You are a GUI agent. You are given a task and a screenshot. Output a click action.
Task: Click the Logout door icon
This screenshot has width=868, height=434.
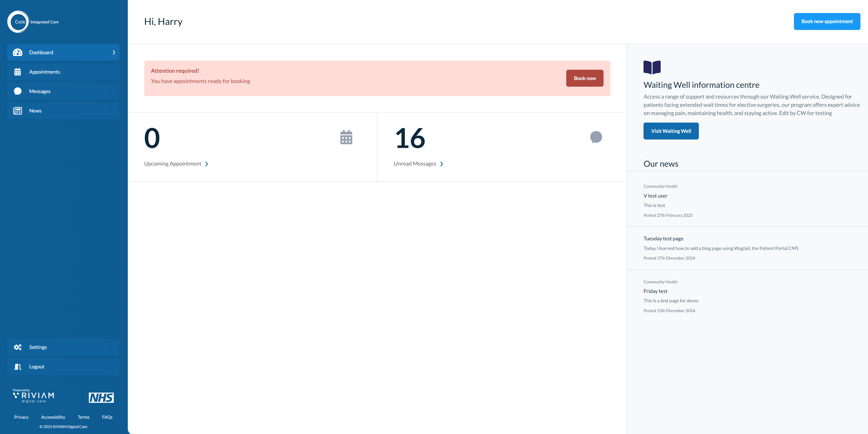18,367
